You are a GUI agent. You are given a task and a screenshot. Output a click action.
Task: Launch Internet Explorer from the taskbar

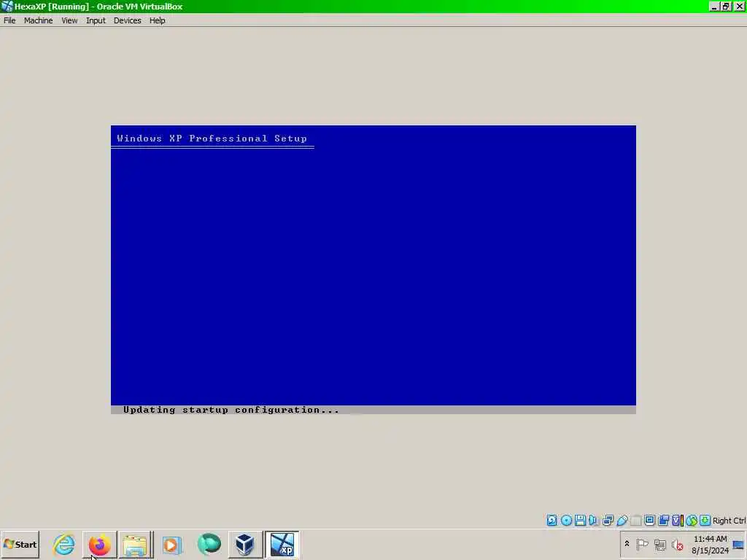64,544
